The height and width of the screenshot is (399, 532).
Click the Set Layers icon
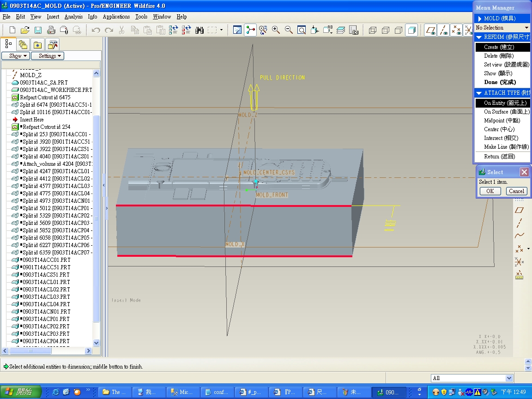pos(341,30)
